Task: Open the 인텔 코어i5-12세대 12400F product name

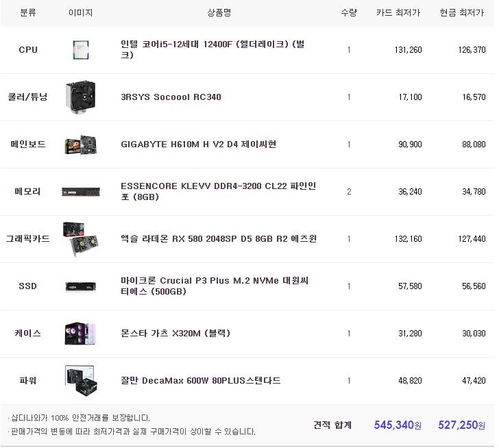Action: [x=212, y=50]
